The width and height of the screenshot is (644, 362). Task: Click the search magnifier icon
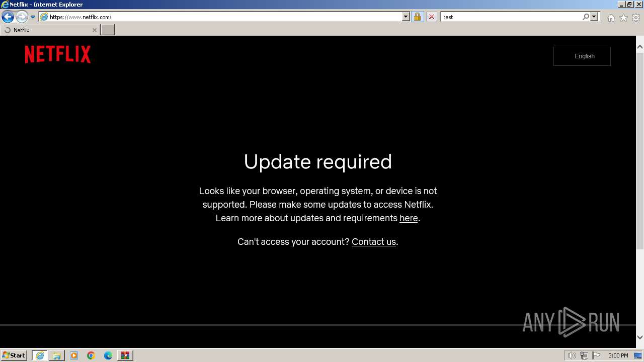tap(586, 17)
